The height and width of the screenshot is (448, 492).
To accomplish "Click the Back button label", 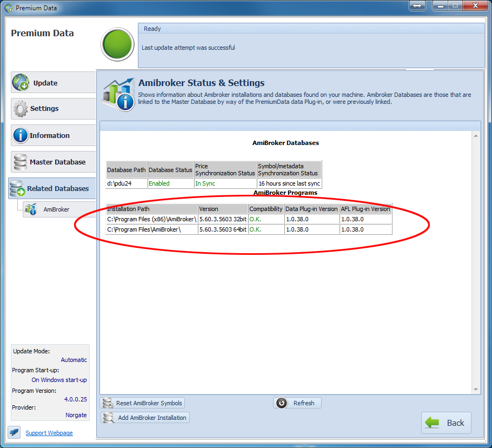I will (455, 423).
